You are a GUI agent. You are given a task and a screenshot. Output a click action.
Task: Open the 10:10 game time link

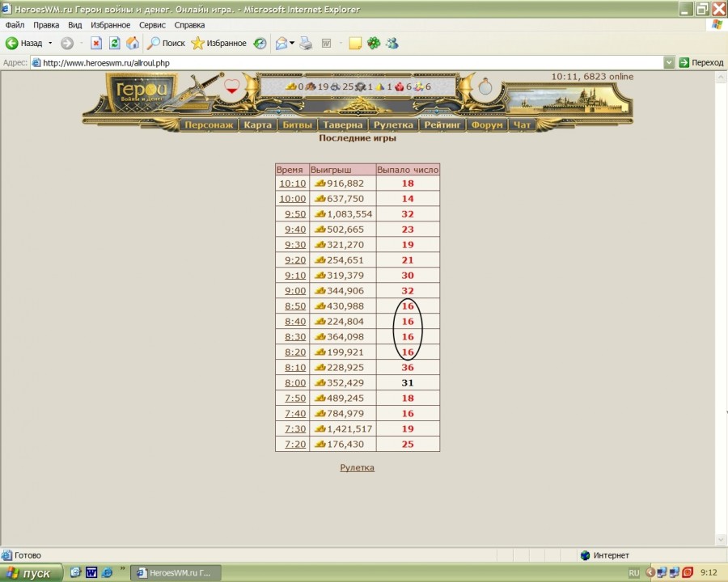(x=293, y=183)
